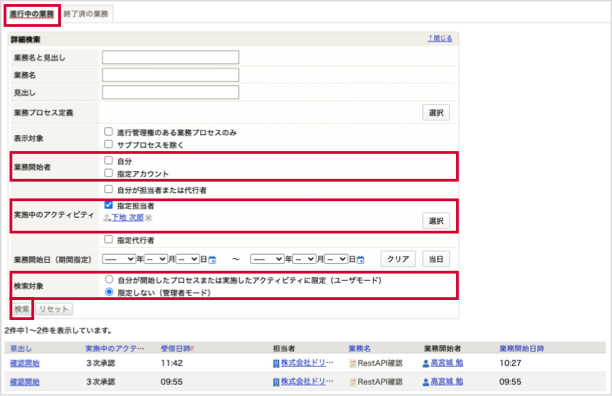Image resolution: width=612 pixels, height=396 pixels.
Task: Collapse the search panel via ↑閉じる
Action: (x=440, y=38)
